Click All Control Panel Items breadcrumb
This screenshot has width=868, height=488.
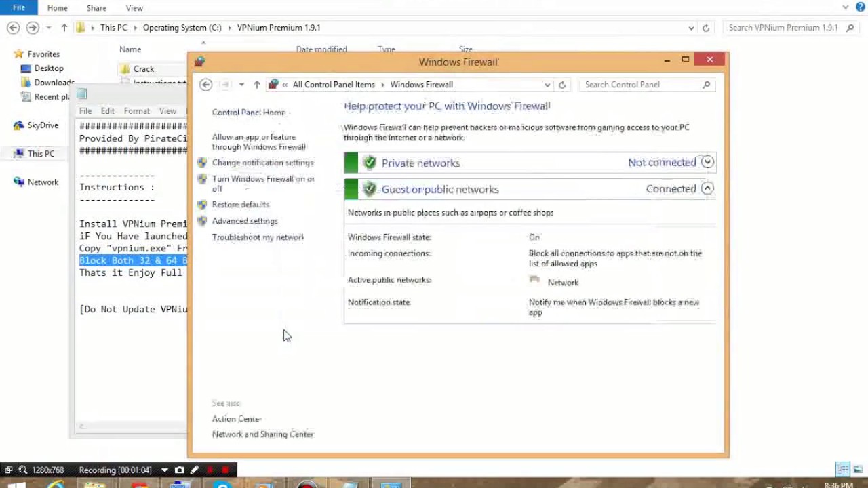pyautogui.click(x=334, y=85)
